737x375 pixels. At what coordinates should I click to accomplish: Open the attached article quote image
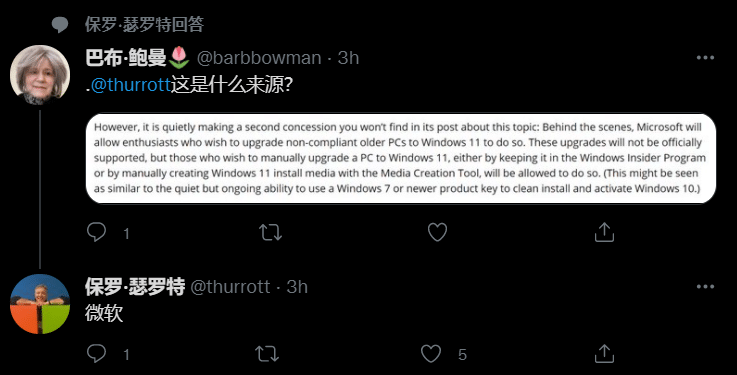click(x=401, y=158)
